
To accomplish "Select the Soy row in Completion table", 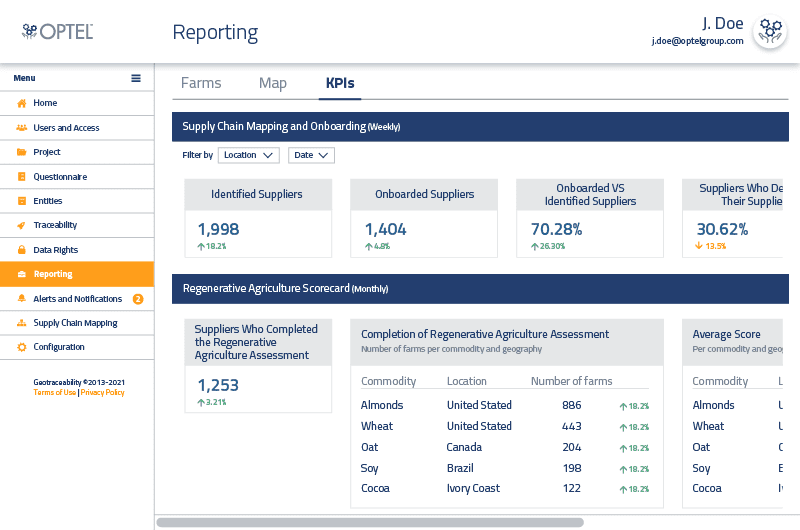I will click(505, 468).
